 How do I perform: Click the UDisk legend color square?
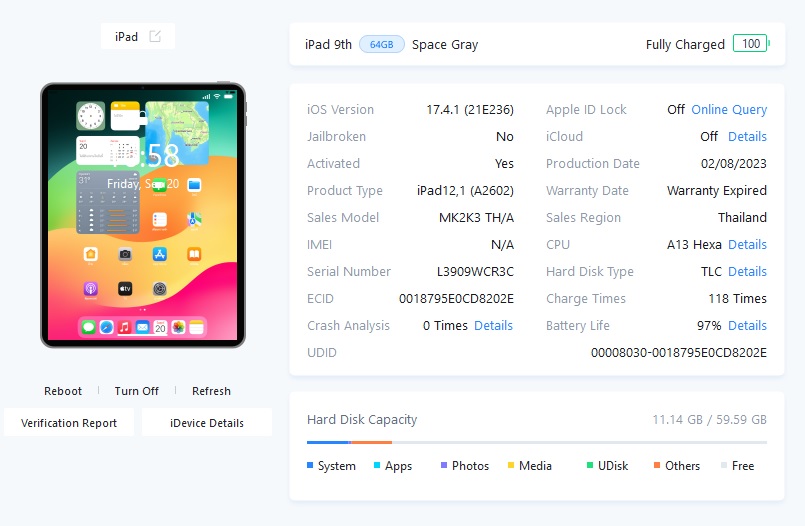(590, 465)
